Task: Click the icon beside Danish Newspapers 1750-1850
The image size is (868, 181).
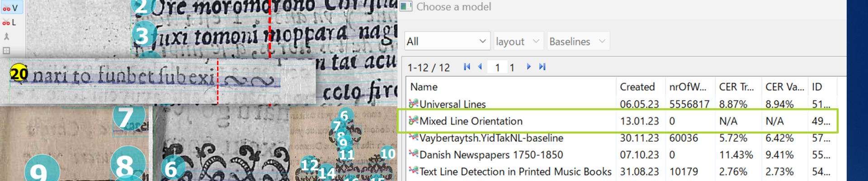Action: click(x=413, y=154)
